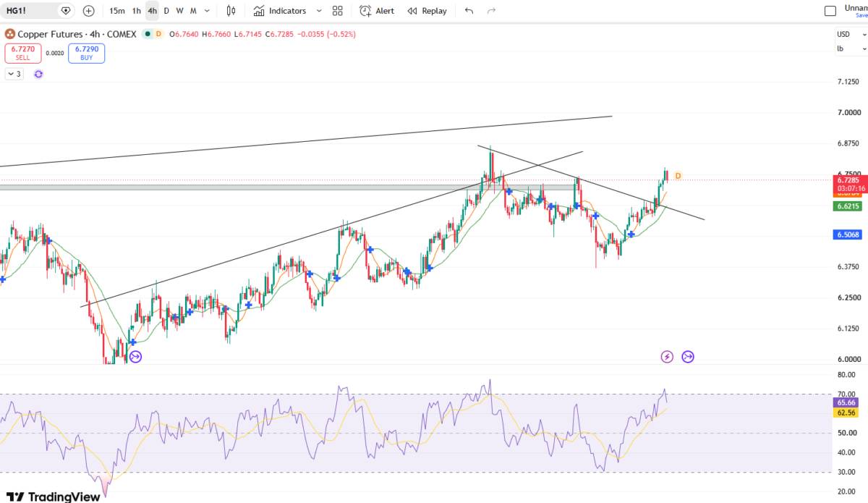This screenshot has width=868, height=503.
Task: Click the Save link under layout name
Action: [x=861, y=15]
